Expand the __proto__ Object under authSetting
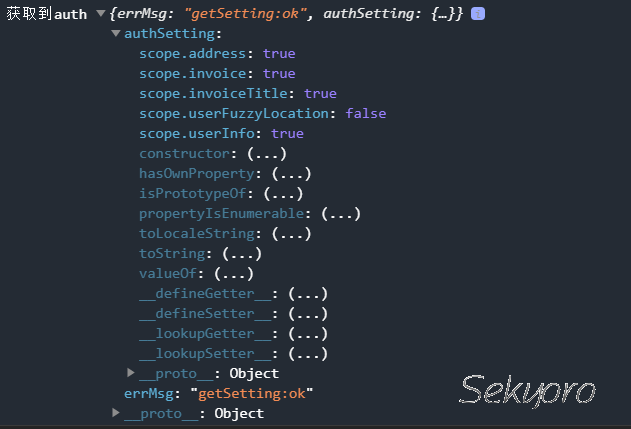Image resolution: width=631 pixels, height=429 pixels. (130, 373)
